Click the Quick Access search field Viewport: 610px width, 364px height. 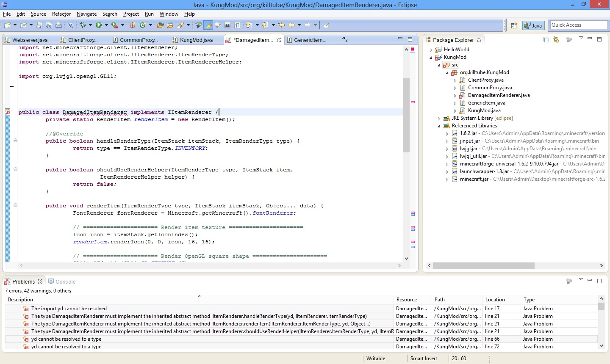pos(578,25)
